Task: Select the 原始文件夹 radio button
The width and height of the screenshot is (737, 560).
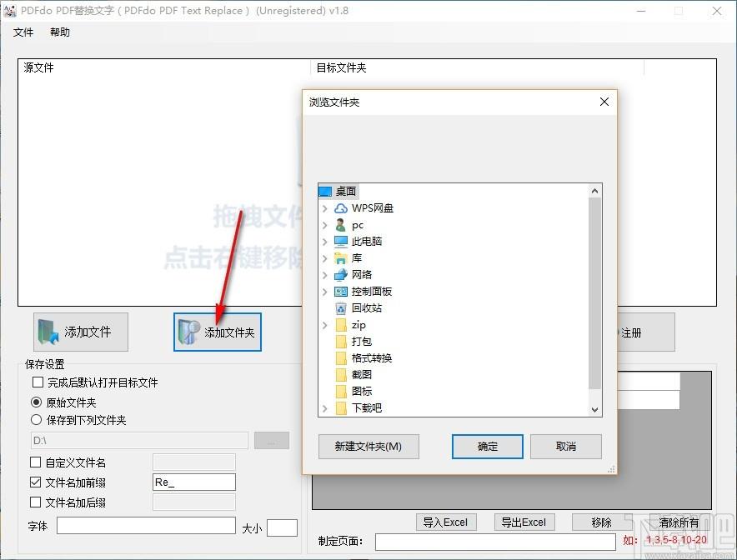Action: coord(36,402)
